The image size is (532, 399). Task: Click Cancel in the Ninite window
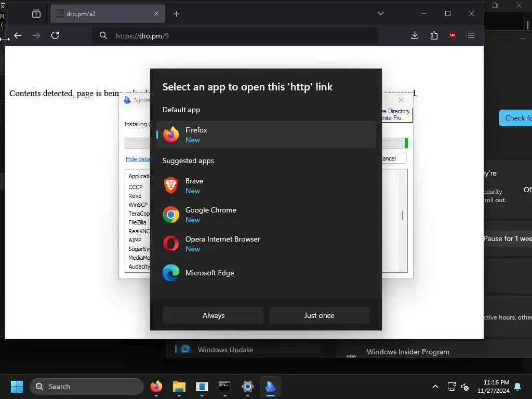394,158
